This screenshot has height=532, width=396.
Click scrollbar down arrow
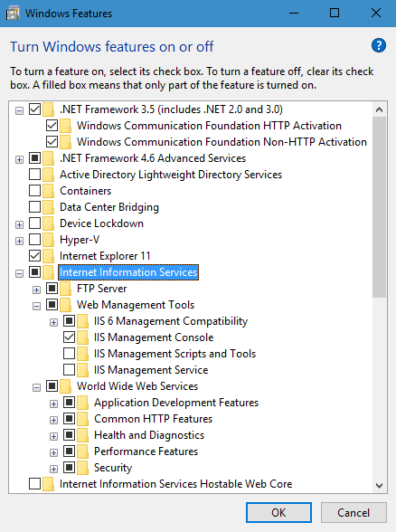(x=380, y=486)
